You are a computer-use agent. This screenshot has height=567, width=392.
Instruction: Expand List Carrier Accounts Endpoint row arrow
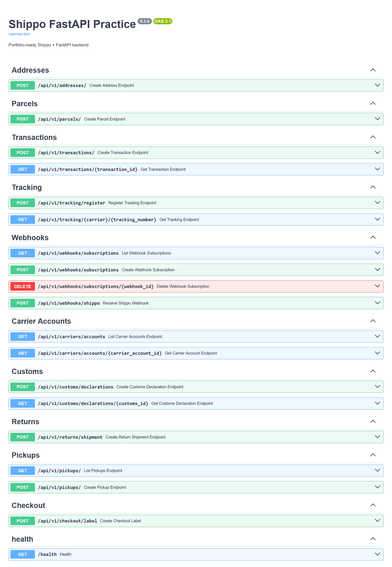tap(377, 336)
